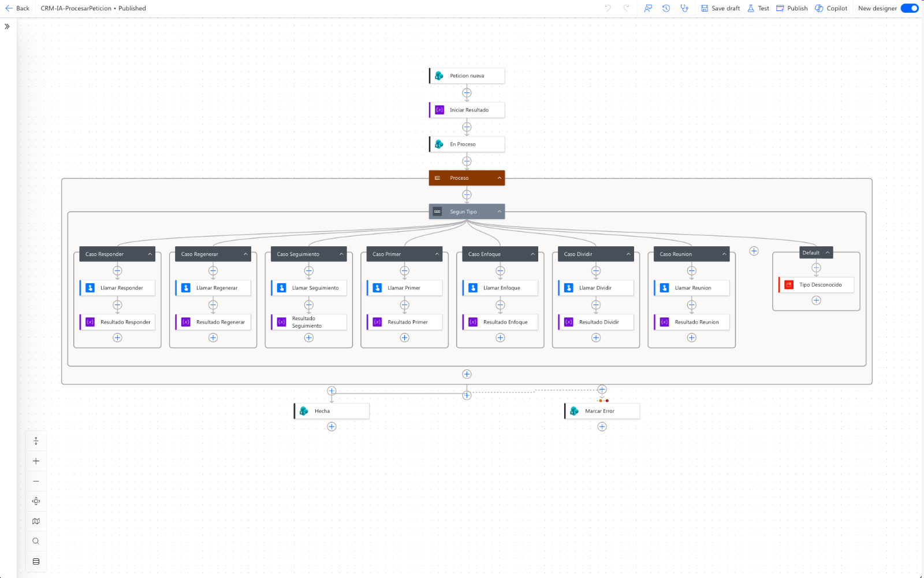Select the Marcar Error action
Image resolution: width=924 pixels, height=578 pixels.
[x=602, y=411]
